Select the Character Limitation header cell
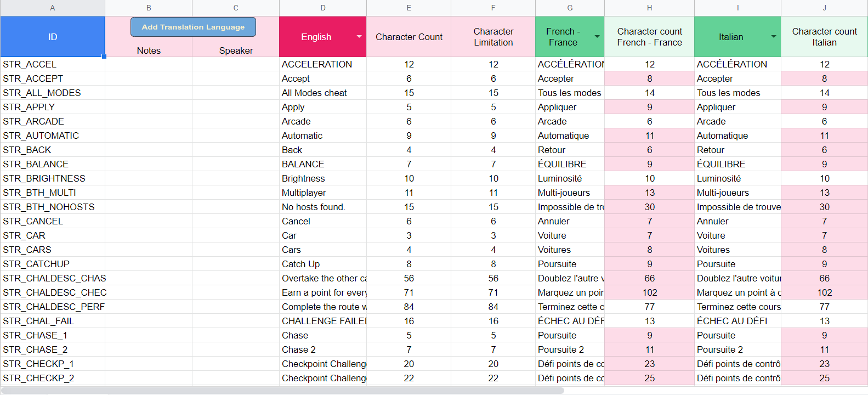 click(493, 37)
